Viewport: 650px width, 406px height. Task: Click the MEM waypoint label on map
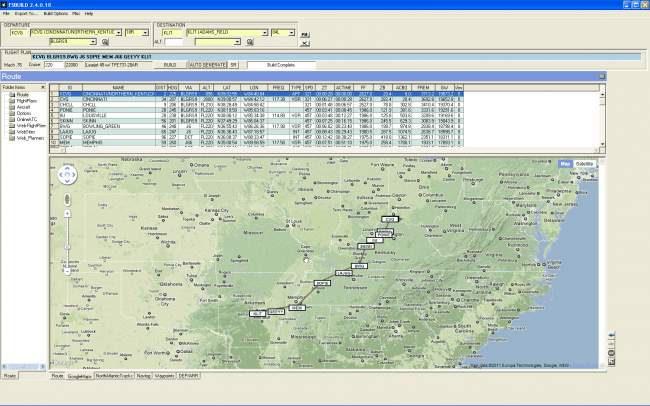296,308
